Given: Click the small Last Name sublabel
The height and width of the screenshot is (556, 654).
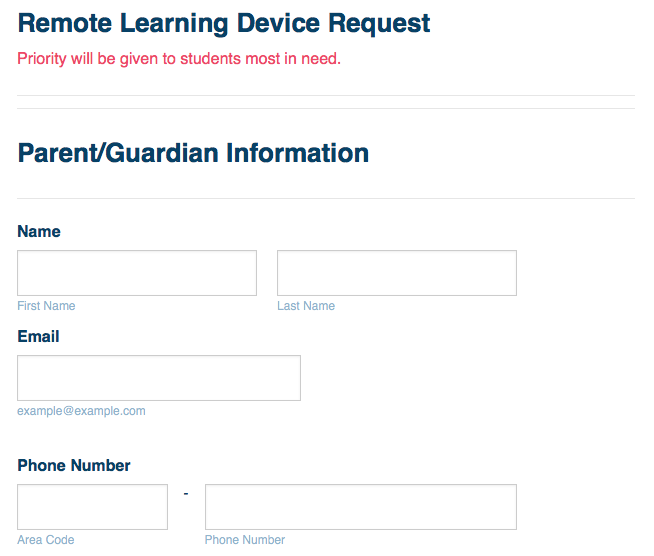Looking at the screenshot, I should (306, 306).
